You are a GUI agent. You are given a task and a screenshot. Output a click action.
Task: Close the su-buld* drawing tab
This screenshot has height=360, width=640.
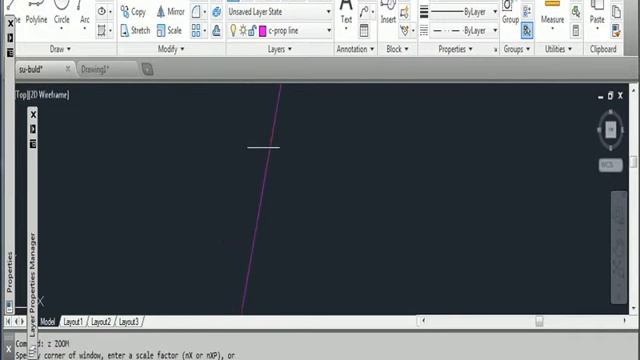[x=68, y=69]
